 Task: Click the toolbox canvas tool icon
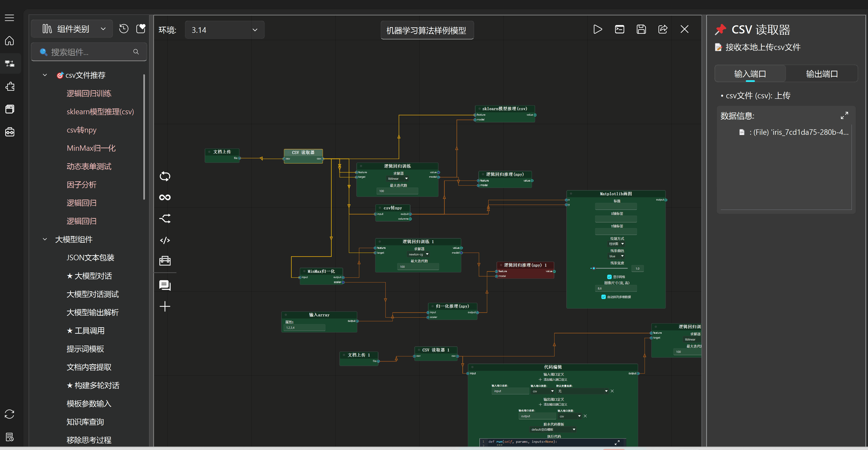[165, 261]
